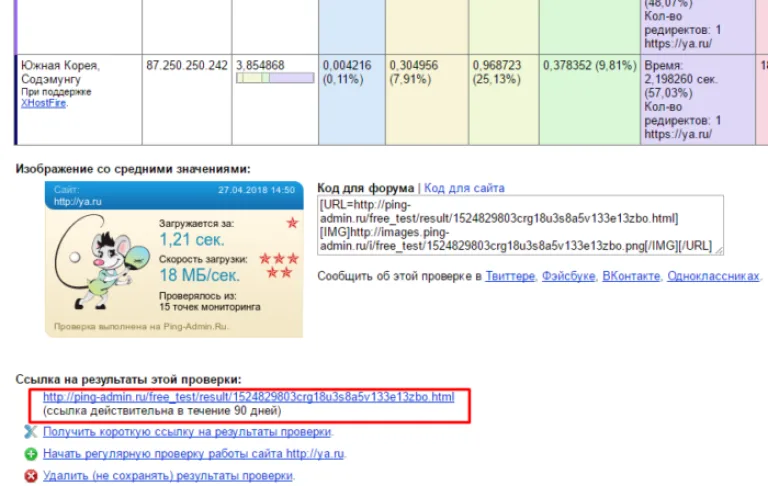Click the green plus icon for regular checks
Image resolution: width=768 pixels, height=486 pixels.
(30, 454)
